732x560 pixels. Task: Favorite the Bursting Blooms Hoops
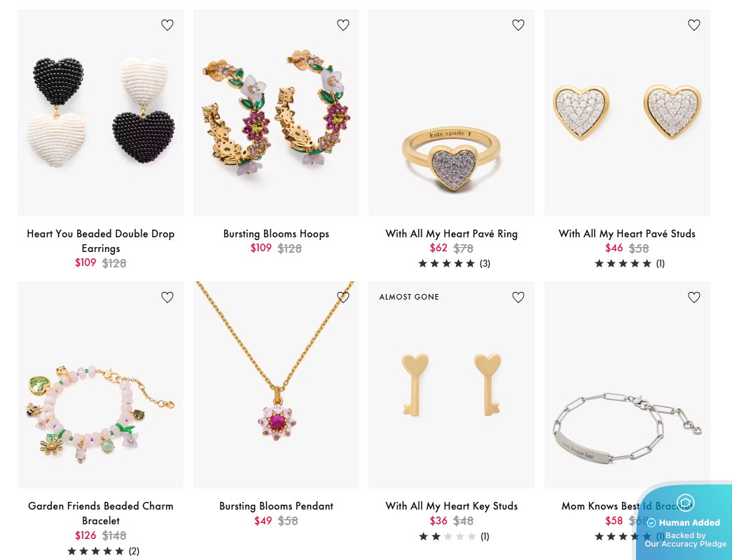(343, 24)
